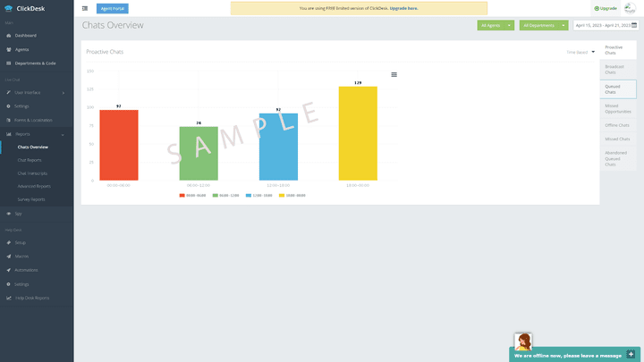
Task: Select the Broadcast Chats tab
Action: tap(618, 70)
